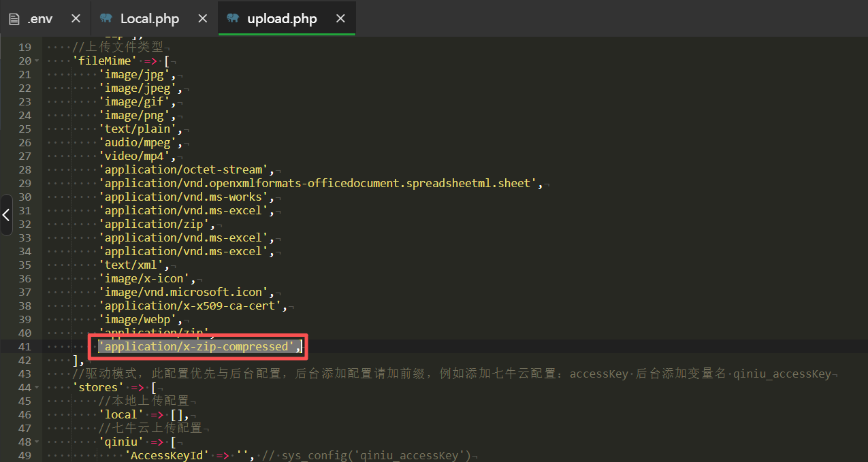868x462 pixels.
Task: Click 'application/vnd.ms-works' entry
Action: click(x=186, y=197)
